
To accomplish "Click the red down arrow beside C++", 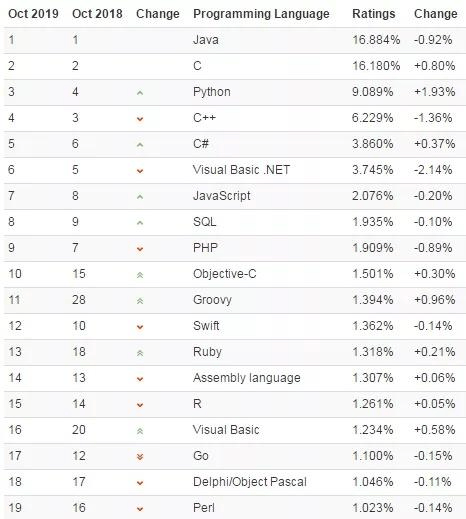I will point(140,119).
